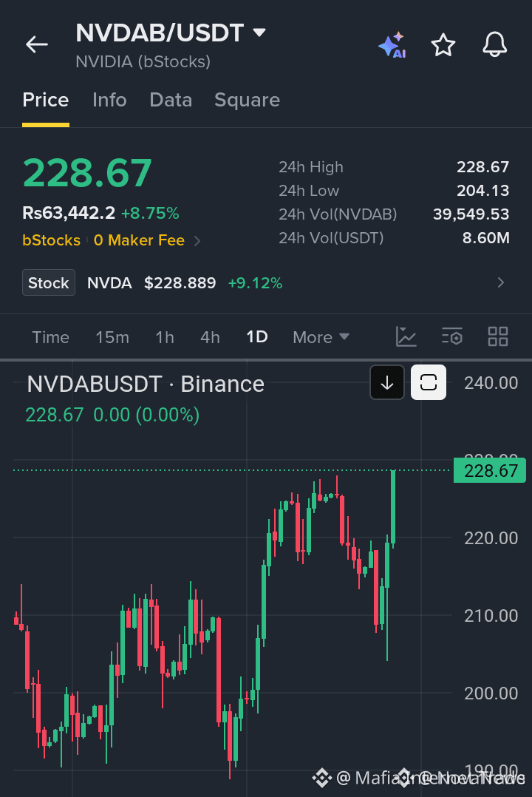Open the AI sparkle assistant icon
This screenshot has width=532, height=797.
coord(392,45)
